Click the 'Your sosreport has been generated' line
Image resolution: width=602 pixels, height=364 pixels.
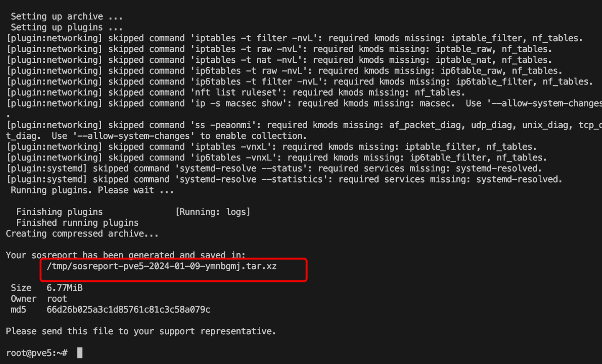[x=125, y=255]
